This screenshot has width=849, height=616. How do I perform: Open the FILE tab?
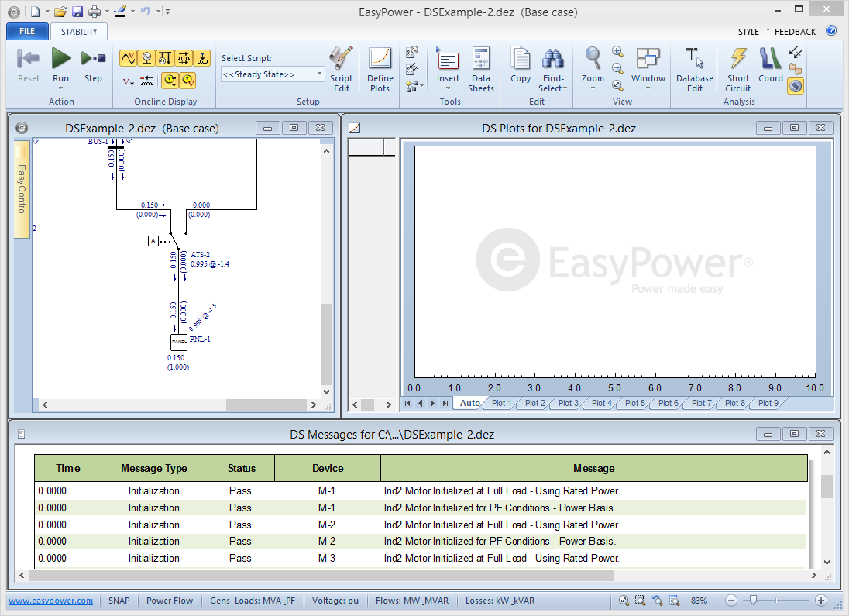(x=27, y=32)
